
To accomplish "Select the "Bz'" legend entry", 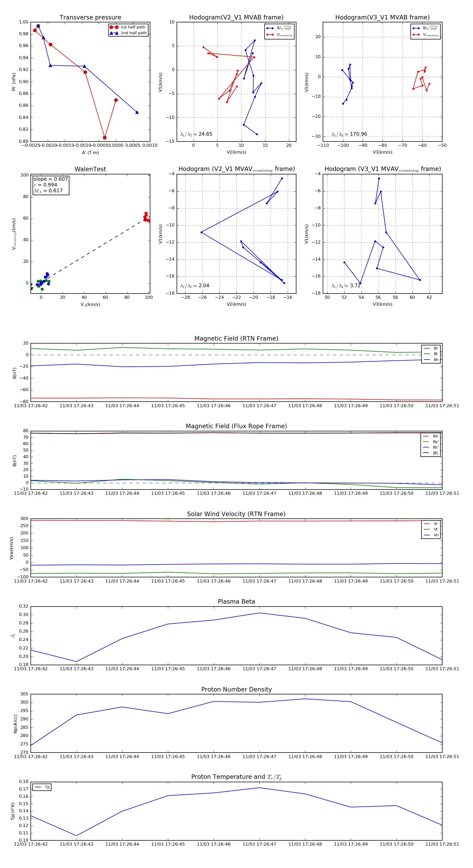I will (x=431, y=447).
